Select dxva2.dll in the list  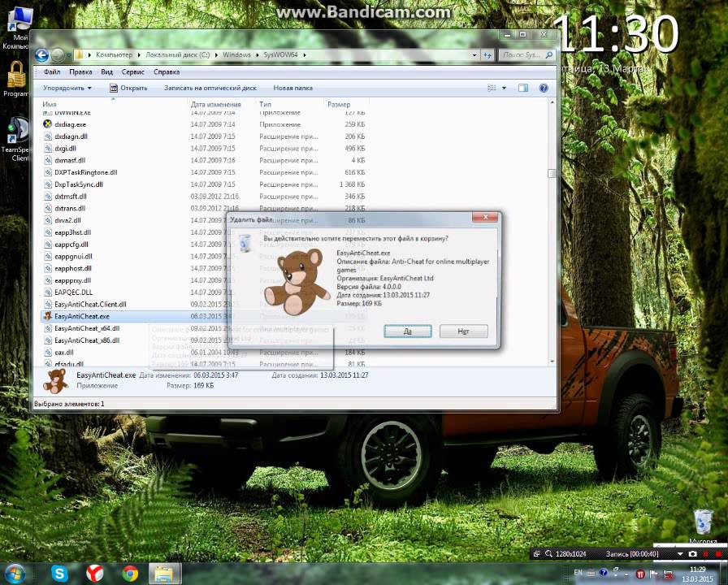pyautogui.click(x=67, y=220)
